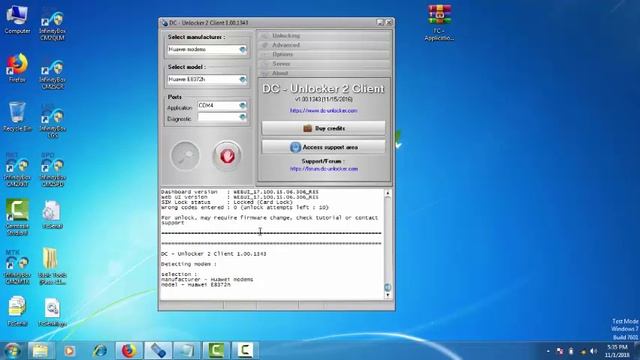Click the white Camtasia Recorder taskbar icon

click(x=245, y=351)
